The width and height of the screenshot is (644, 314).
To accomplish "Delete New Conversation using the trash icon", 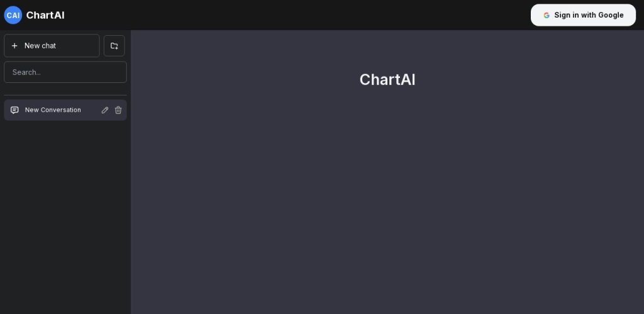I will (118, 110).
